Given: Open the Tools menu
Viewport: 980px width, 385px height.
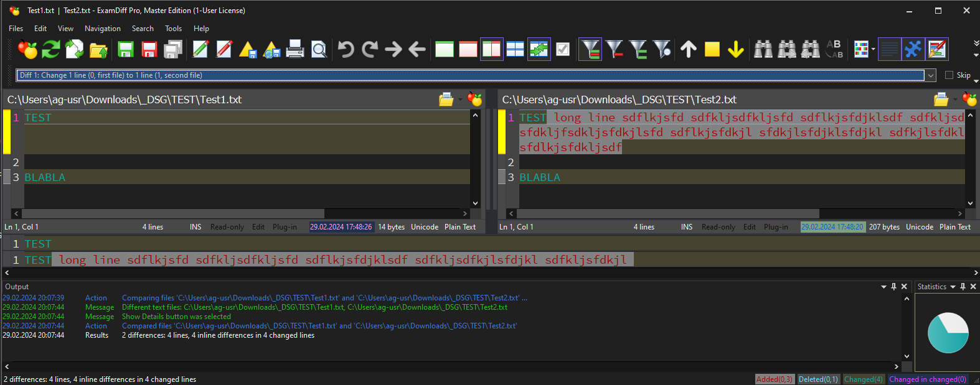Looking at the screenshot, I should pyautogui.click(x=174, y=29).
